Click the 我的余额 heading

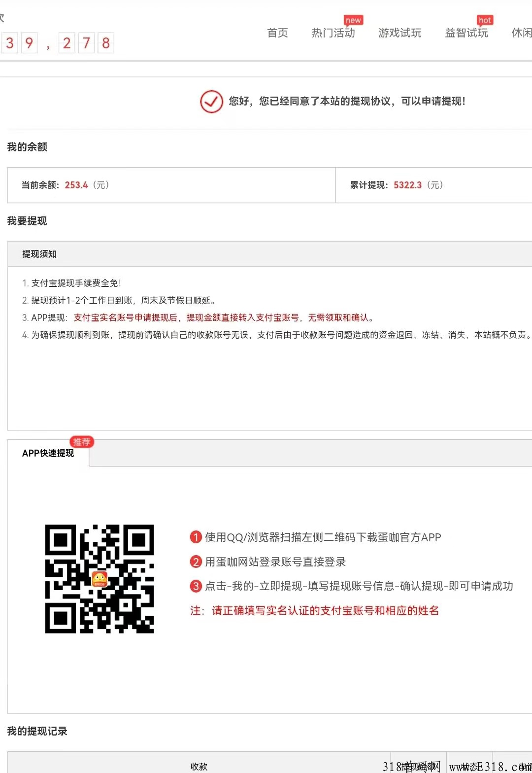coord(27,147)
